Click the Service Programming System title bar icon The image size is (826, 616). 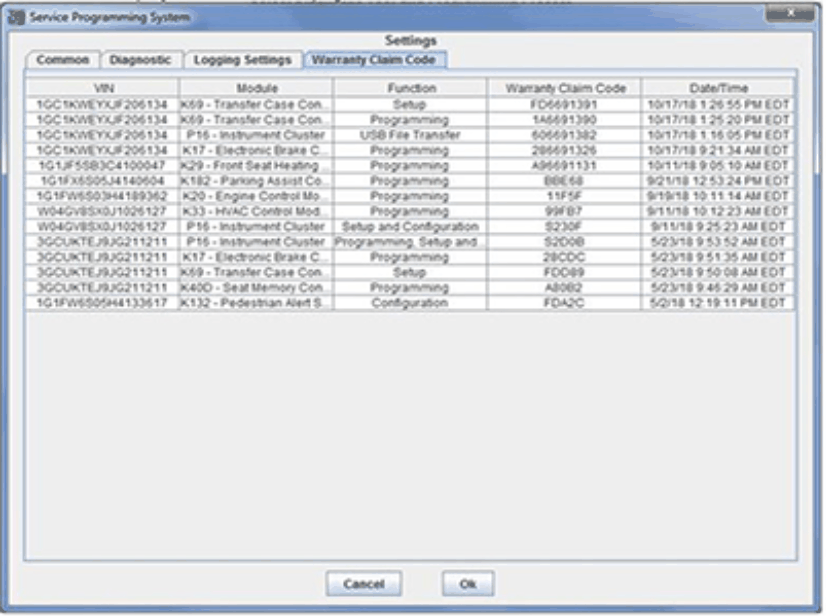point(14,17)
